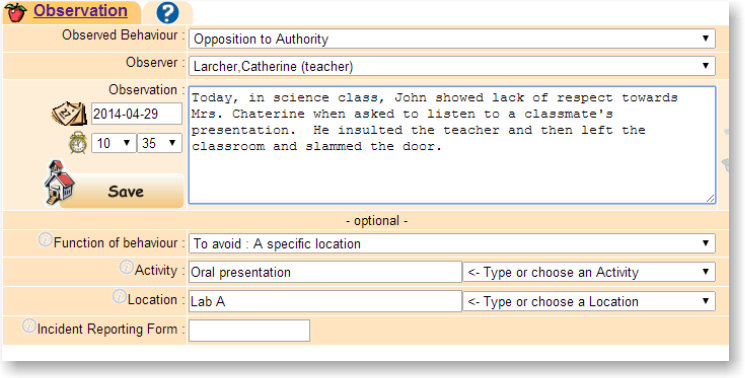
Task: Switch to the Observation tab
Action: [x=80, y=11]
